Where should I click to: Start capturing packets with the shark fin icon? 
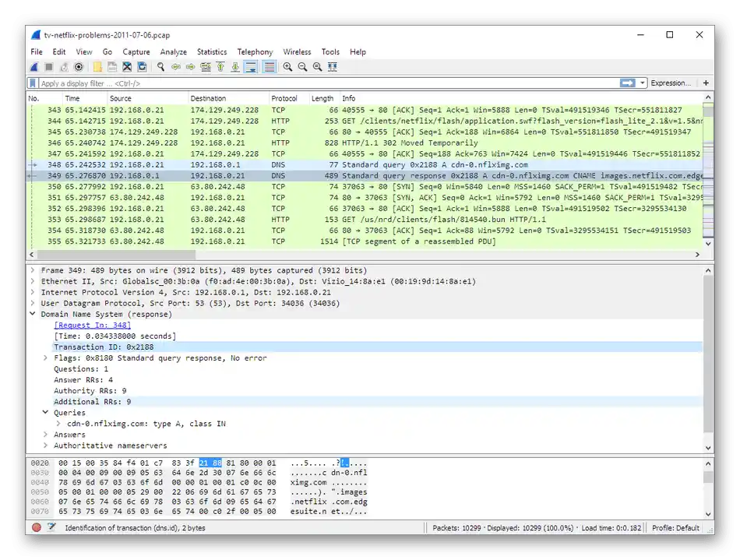click(x=34, y=67)
